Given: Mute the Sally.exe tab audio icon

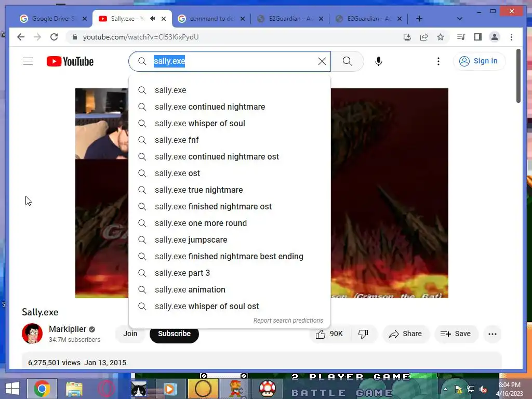Looking at the screenshot, I should (x=153, y=18).
